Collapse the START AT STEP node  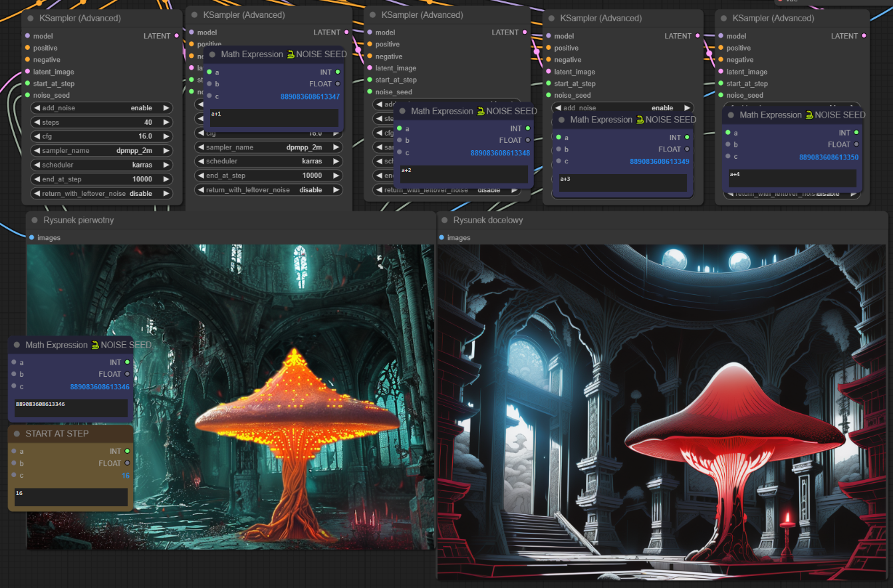tap(16, 434)
